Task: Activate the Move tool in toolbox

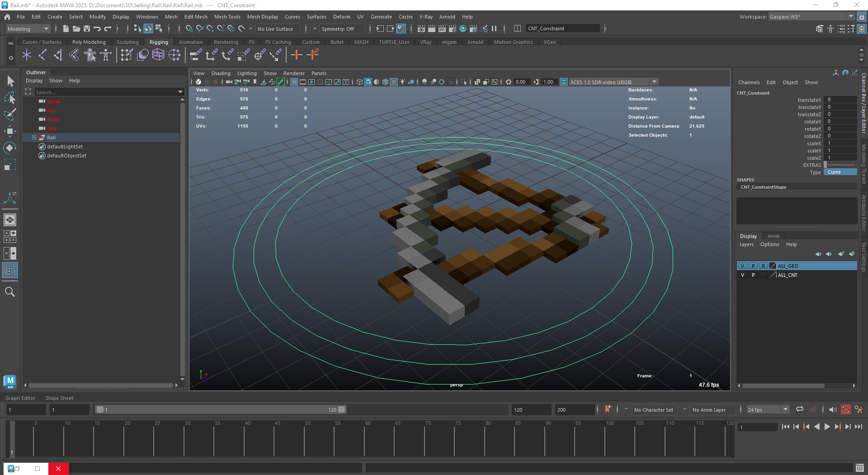Action: point(10,131)
